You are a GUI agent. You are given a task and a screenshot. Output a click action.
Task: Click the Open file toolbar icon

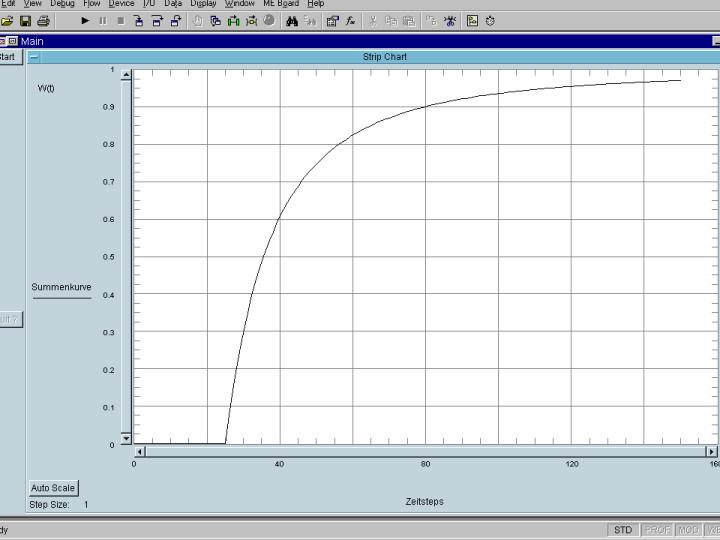pos(8,21)
